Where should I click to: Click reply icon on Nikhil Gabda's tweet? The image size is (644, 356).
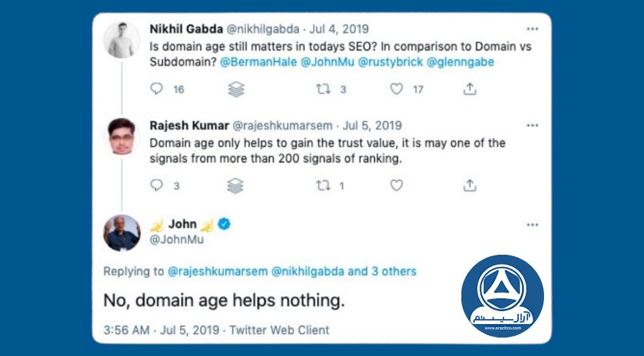pyautogui.click(x=158, y=90)
